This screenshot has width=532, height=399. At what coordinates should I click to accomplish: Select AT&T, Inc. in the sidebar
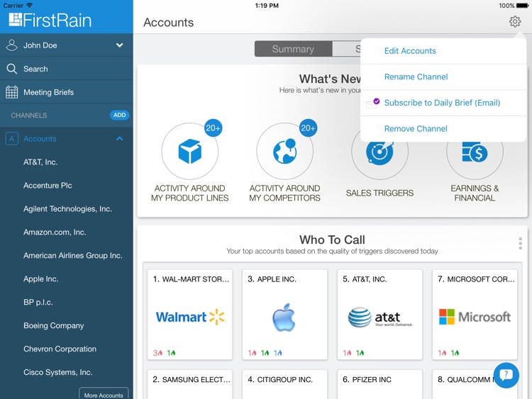[40, 162]
